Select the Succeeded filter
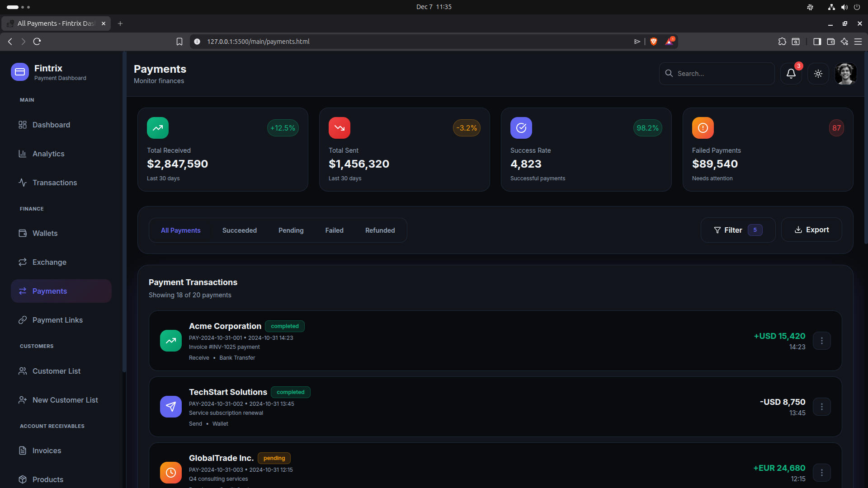 [x=240, y=230]
